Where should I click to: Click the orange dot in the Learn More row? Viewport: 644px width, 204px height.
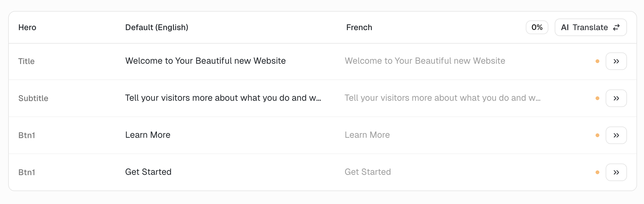click(x=597, y=135)
